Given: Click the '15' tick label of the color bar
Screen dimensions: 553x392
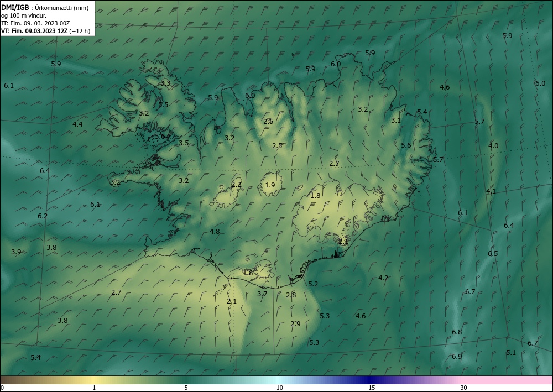Looking at the screenshot, I should [x=372, y=388].
